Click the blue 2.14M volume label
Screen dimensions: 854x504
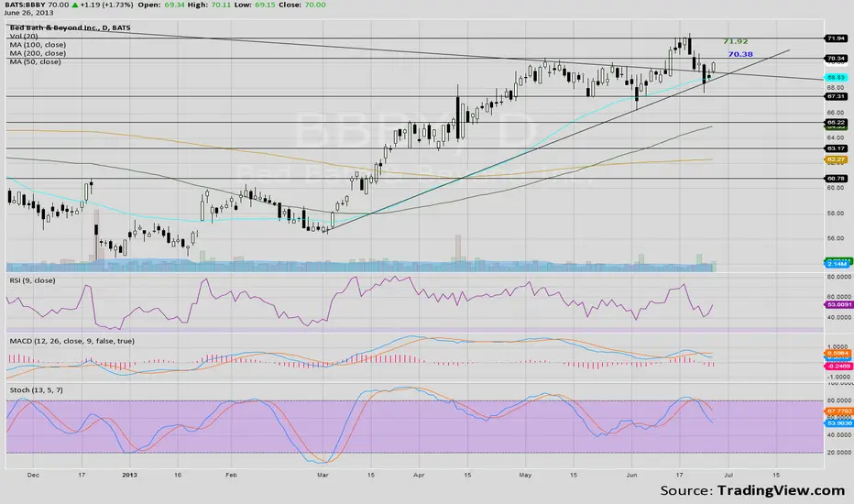tap(837, 264)
